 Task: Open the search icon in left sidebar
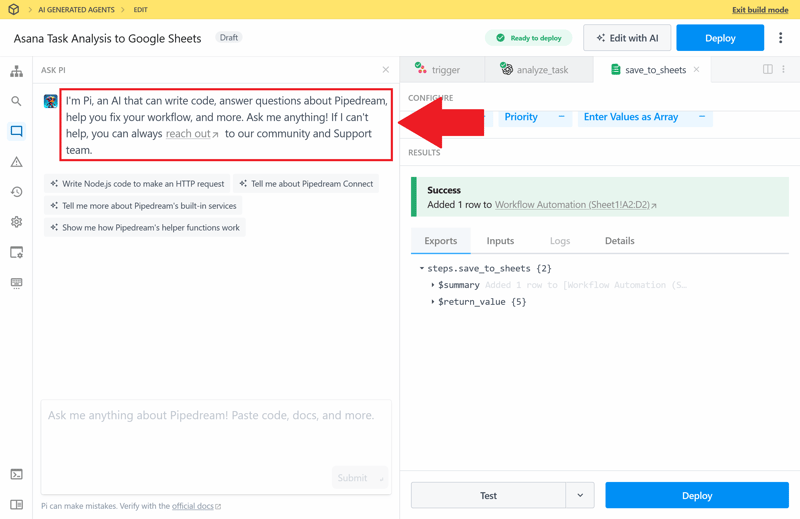[16, 101]
